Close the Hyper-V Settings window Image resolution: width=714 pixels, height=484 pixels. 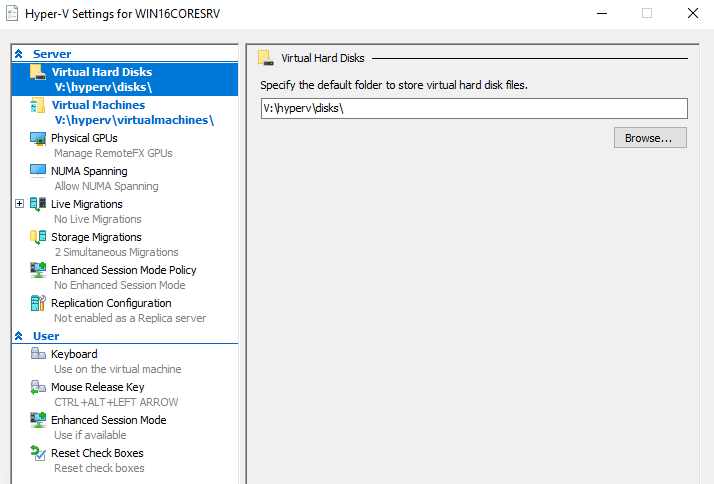point(693,13)
